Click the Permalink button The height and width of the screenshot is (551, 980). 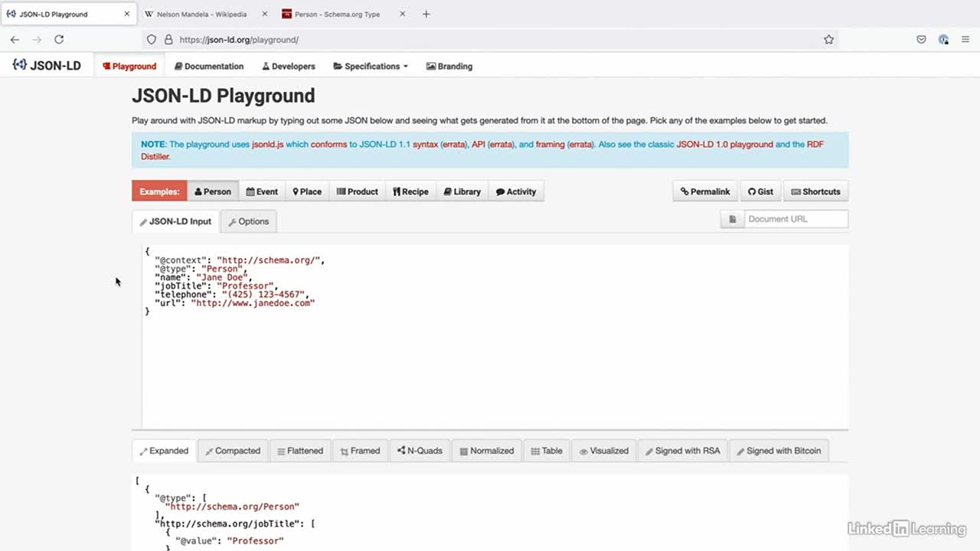[705, 191]
